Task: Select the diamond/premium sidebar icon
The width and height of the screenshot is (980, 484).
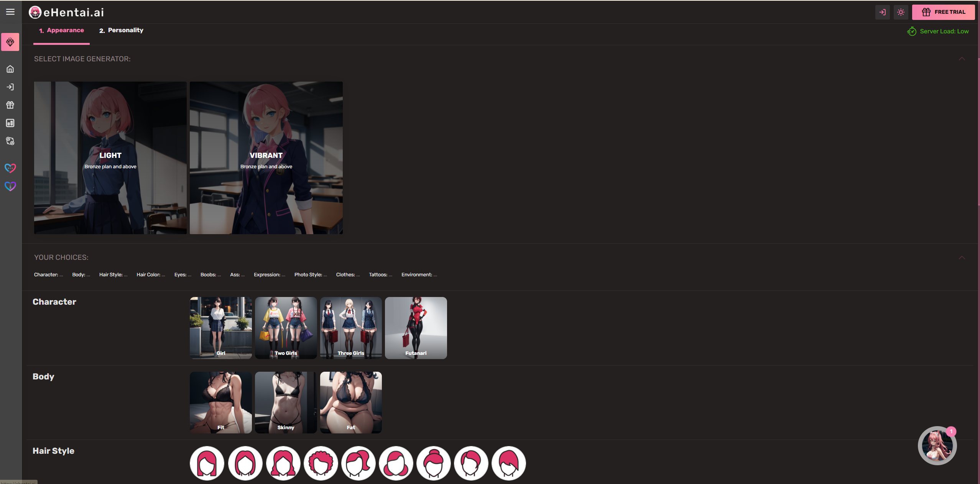Action: click(x=11, y=43)
